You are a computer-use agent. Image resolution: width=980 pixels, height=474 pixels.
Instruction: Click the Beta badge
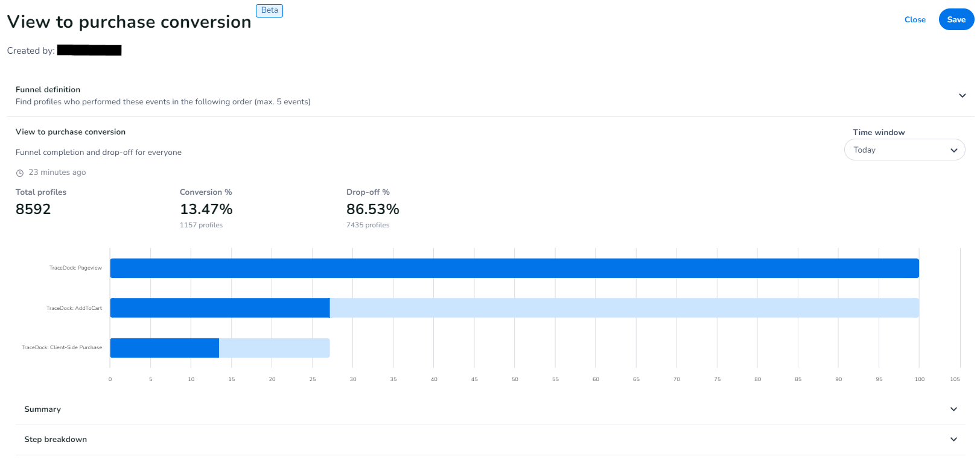tap(270, 10)
